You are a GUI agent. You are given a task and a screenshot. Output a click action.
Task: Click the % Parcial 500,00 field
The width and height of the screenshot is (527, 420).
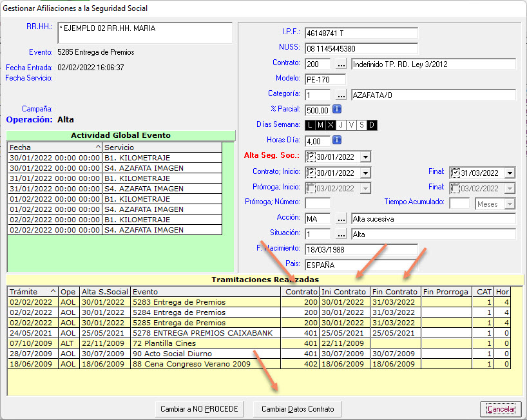tap(318, 110)
